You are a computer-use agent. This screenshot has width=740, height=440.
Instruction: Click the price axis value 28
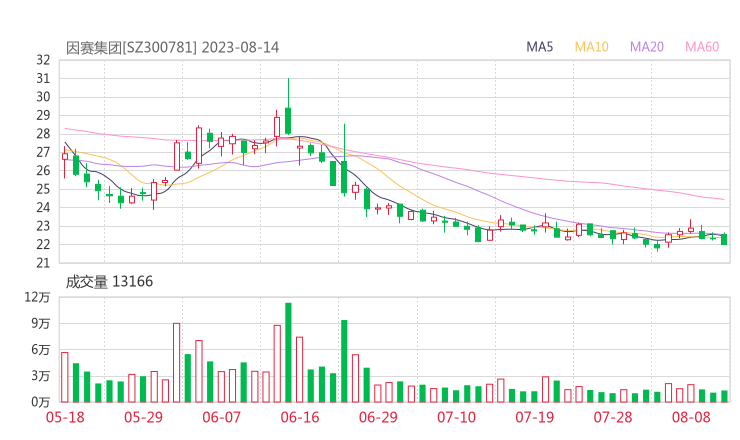click(x=43, y=134)
